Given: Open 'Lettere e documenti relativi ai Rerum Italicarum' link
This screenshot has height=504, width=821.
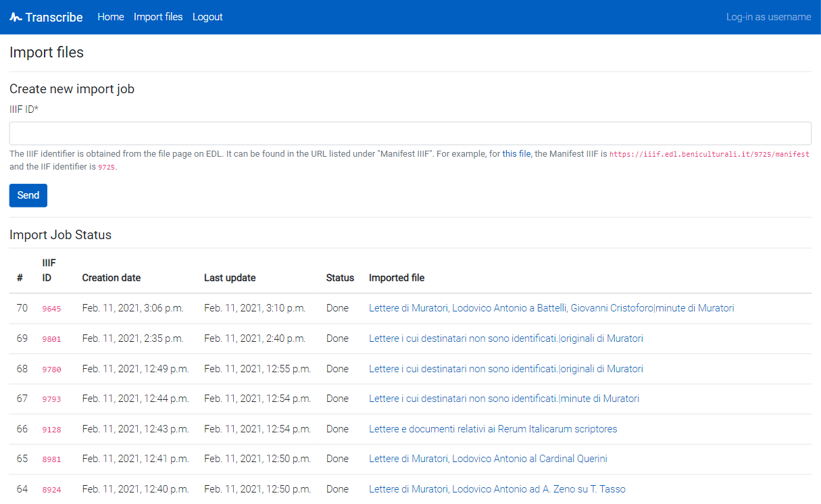Looking at the screenshot, I should [493, 429].
